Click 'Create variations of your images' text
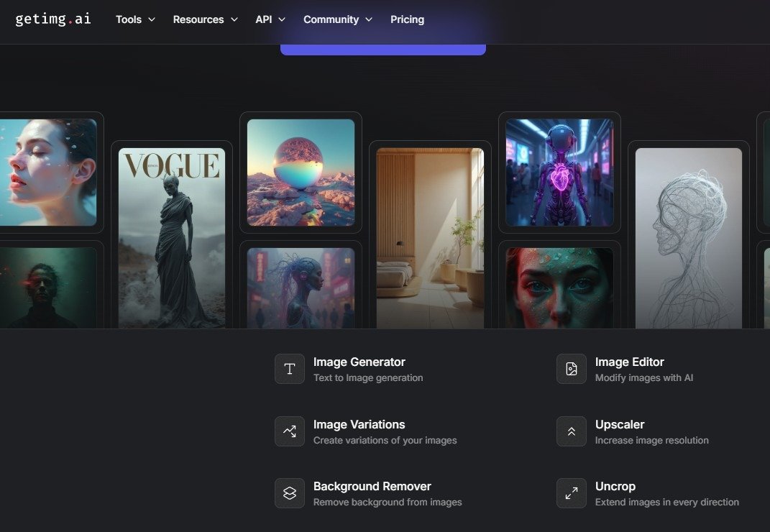Image resolution: width=770 pixels, height=532 pixels. coord(385,440)
